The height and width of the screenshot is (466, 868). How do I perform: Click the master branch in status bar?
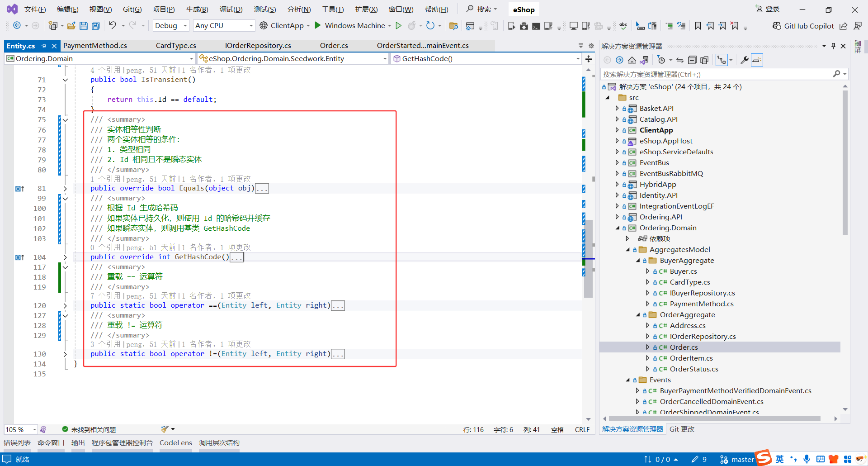(x=737, y=460)
